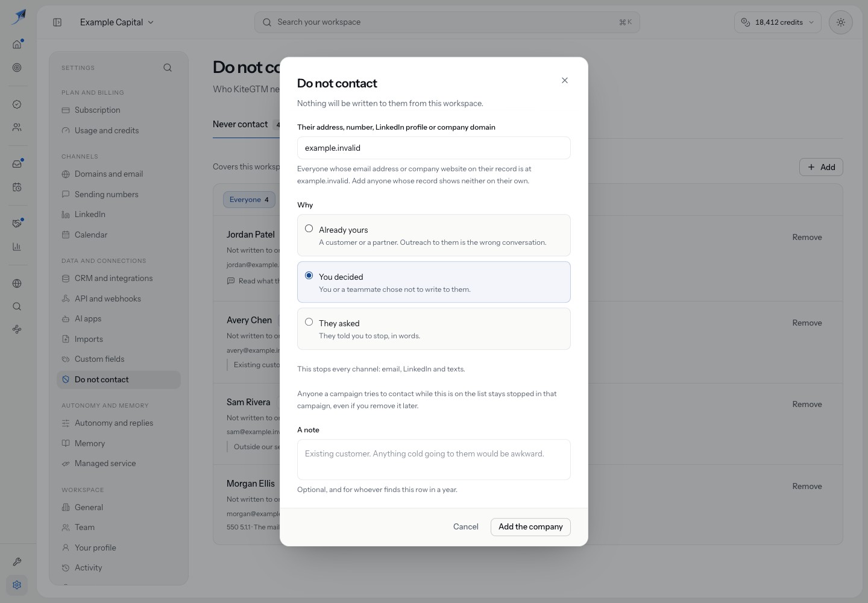Click the home icon in the left rail
This screenshot has height=603, width=868.
tap(17, 44)
